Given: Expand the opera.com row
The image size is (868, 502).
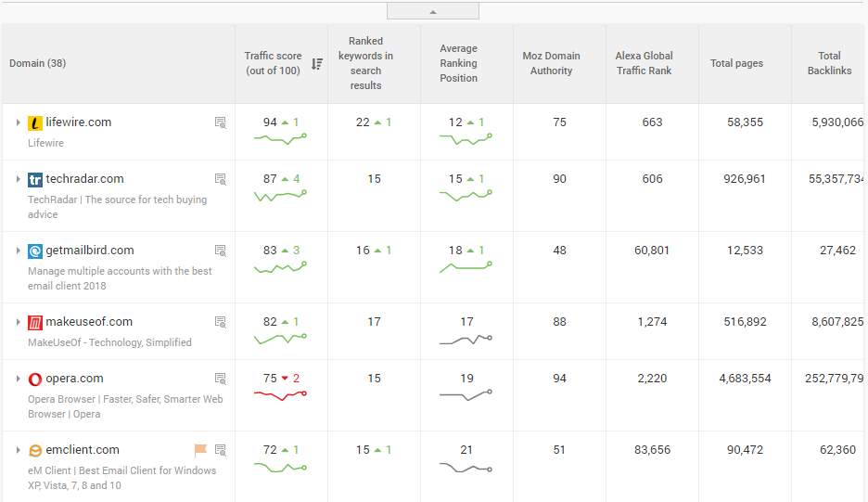Looking at the screenshot, I should coord(18,379).
